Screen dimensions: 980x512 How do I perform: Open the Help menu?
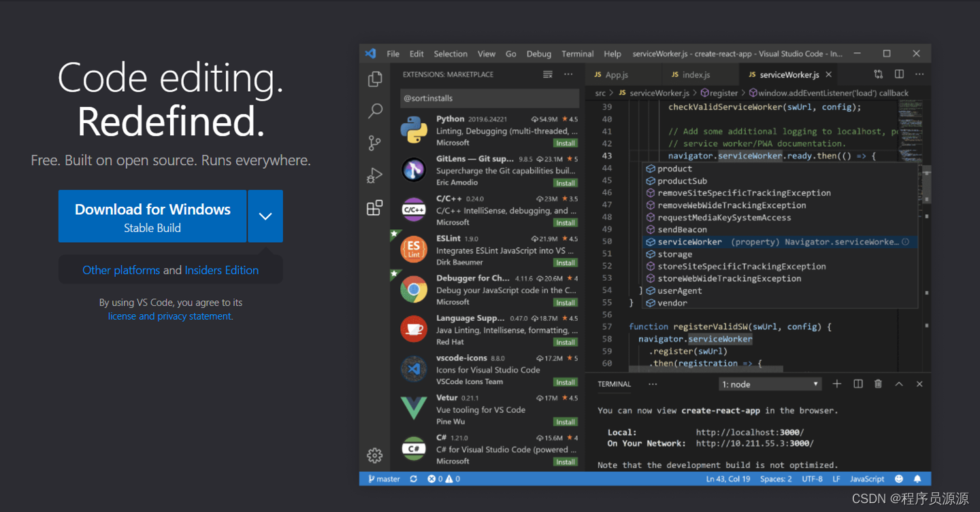pyautogui.click(x=612, y=54)
